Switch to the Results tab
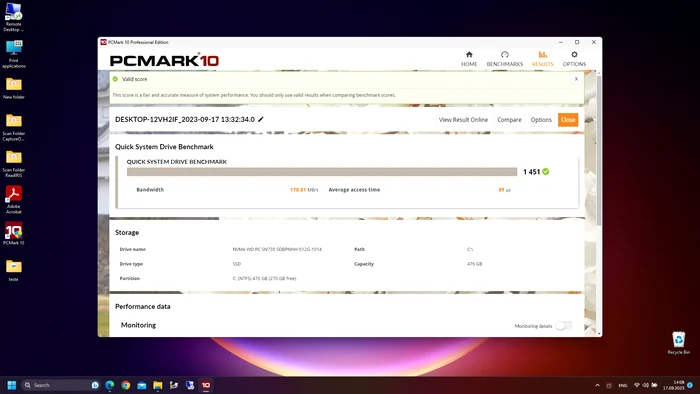Viewport: 700px width, 394px height. click(x=542, y=58)
